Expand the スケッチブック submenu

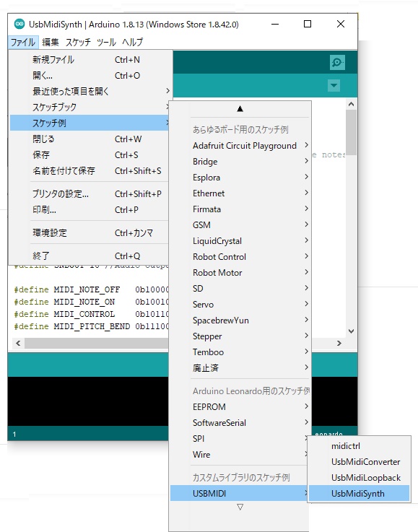coord(90,108)
